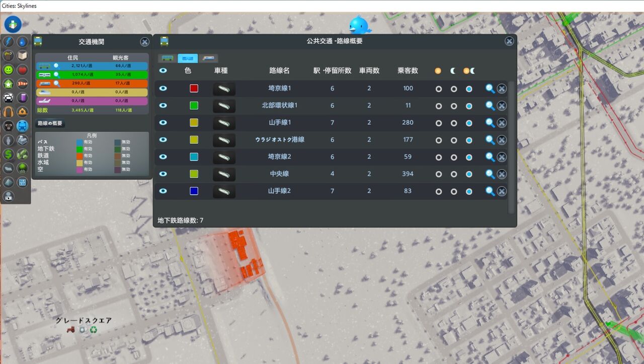Open the Traffic info view with cars icon

[x=9, y=98]
